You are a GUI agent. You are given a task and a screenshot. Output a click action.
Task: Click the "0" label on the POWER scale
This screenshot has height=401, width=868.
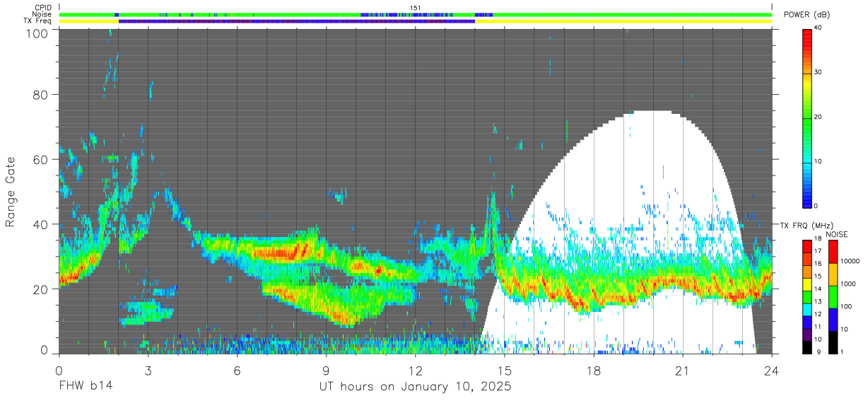817,207
